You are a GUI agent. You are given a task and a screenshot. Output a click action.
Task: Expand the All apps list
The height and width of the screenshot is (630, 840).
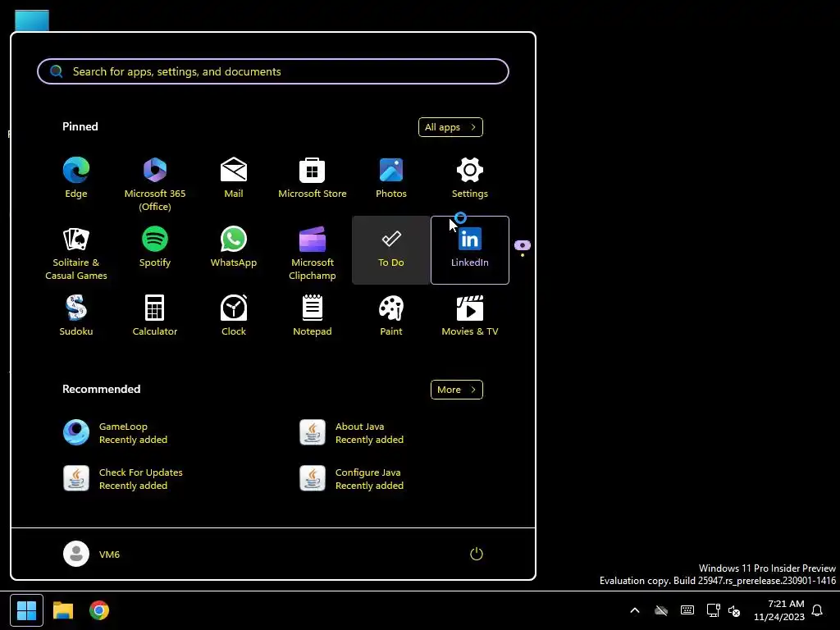450,127
